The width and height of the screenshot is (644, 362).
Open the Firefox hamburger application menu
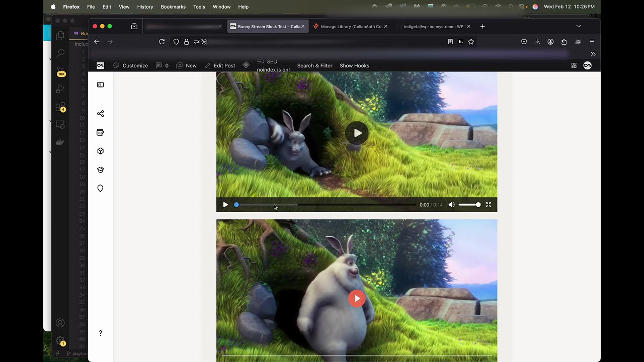pyautogui.click(x=592, y=42)
